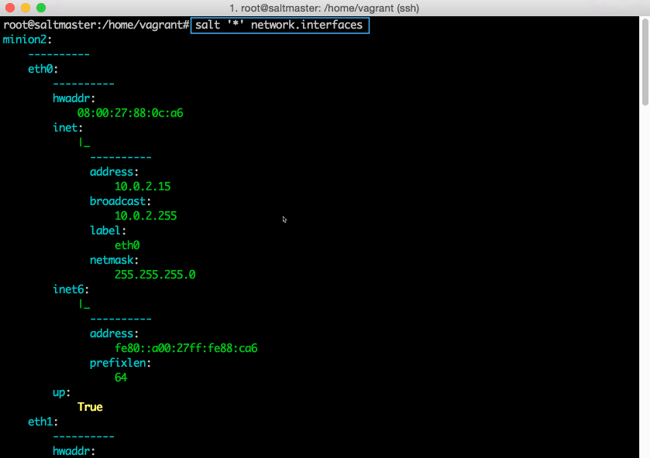The width and height of the screenshot is (650, 458).
Task: Click the IPv6 address fe80::a00:27ff:fe88:ca6
Action: 186,348
